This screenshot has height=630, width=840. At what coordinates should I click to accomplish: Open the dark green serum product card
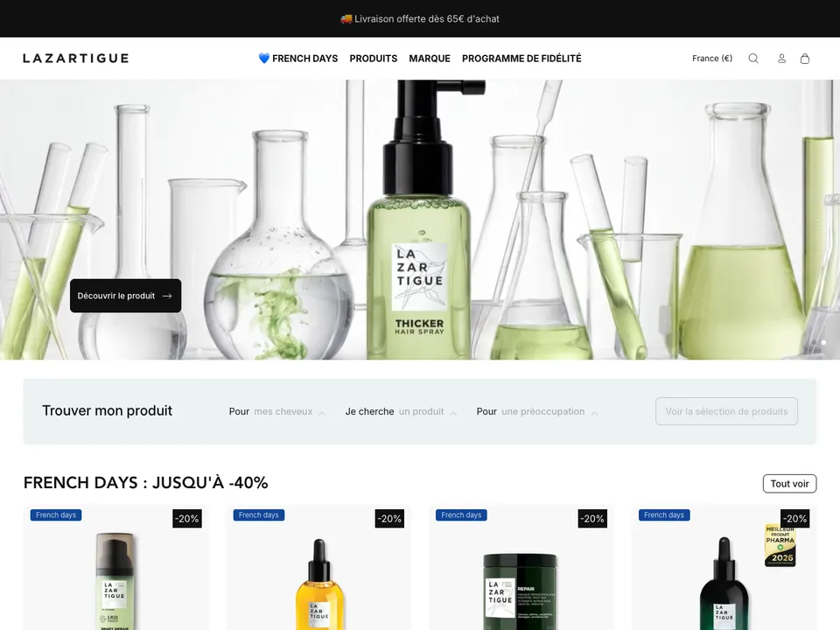[724, 568]
